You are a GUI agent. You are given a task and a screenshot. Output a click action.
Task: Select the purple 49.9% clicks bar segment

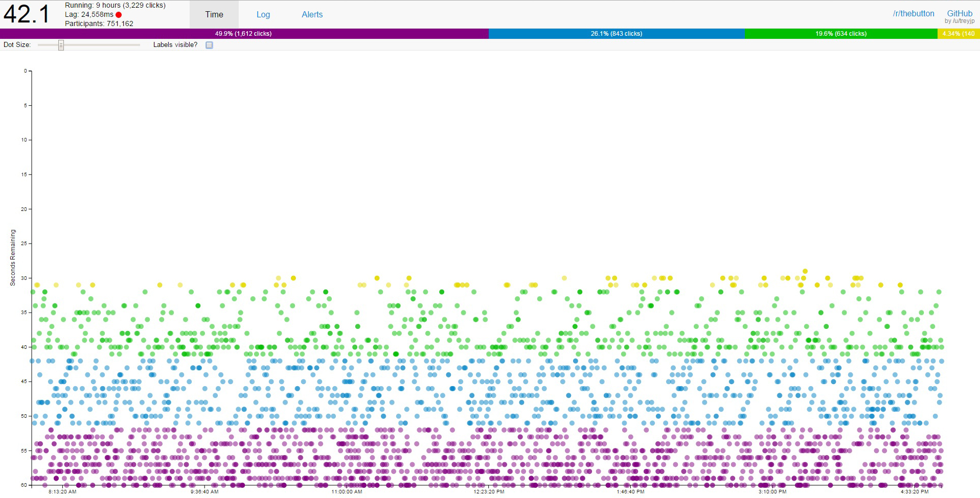point(244,34)
